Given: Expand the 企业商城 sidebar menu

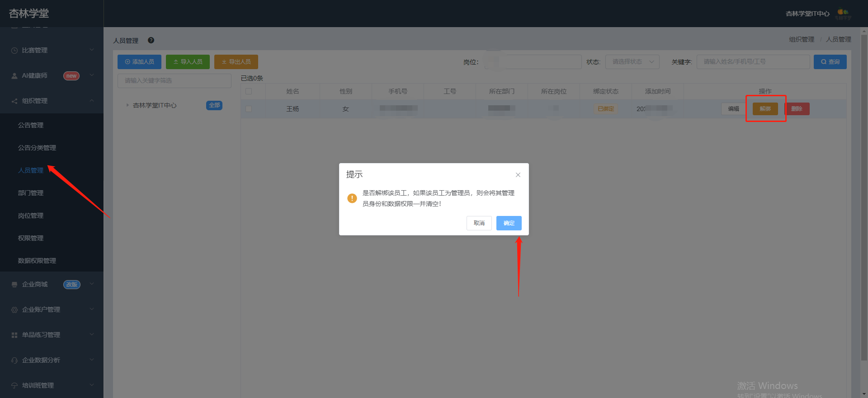Looking at the screenshot, I should tap(52, 284).
